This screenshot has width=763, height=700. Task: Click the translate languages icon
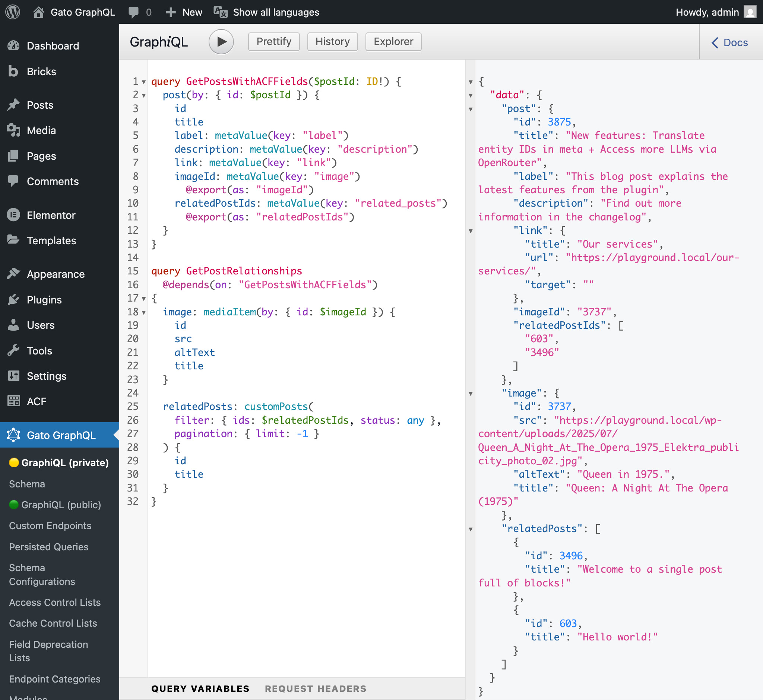click(221, 12)
